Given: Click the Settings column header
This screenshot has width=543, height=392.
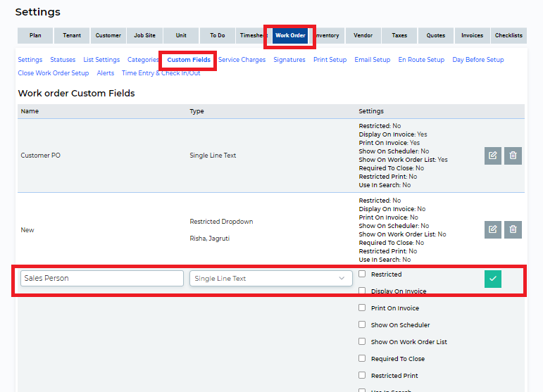Looking at the screenshot, I should tap(371, 111).
